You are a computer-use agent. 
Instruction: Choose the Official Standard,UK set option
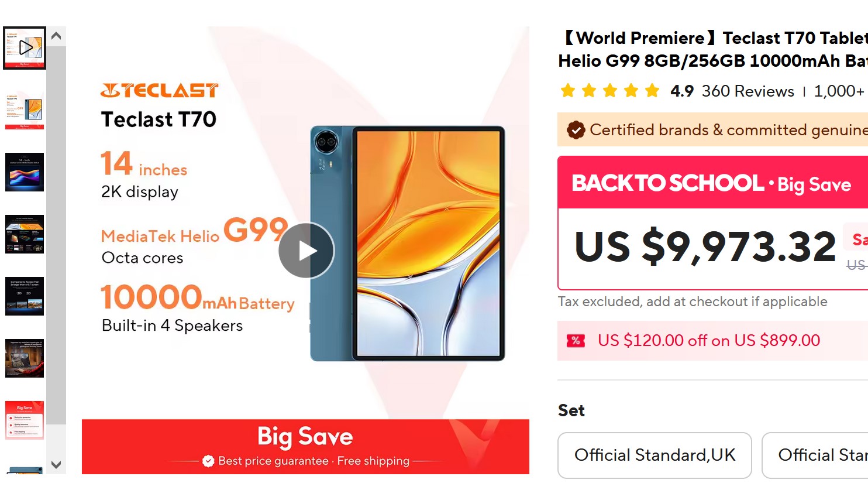pyautogui.click(x=655, y=455)
